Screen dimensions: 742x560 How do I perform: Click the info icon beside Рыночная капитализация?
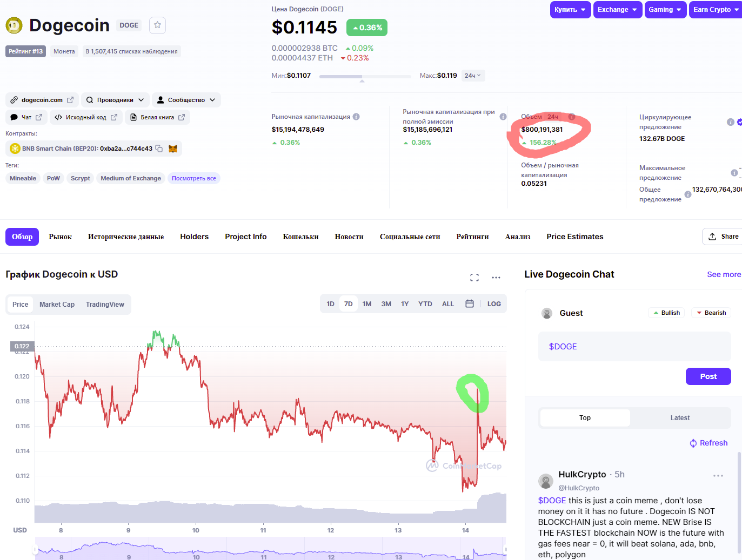pos(356,117)
